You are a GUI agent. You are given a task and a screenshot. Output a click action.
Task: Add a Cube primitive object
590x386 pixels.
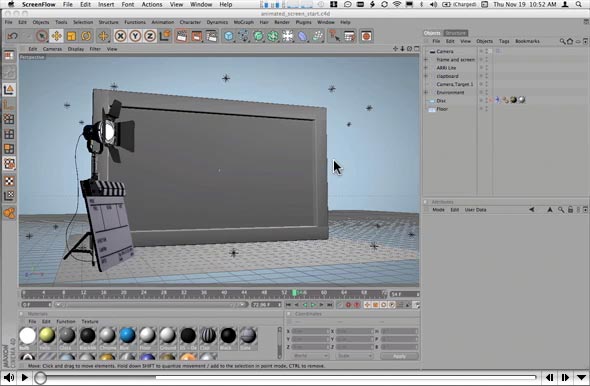228,36
